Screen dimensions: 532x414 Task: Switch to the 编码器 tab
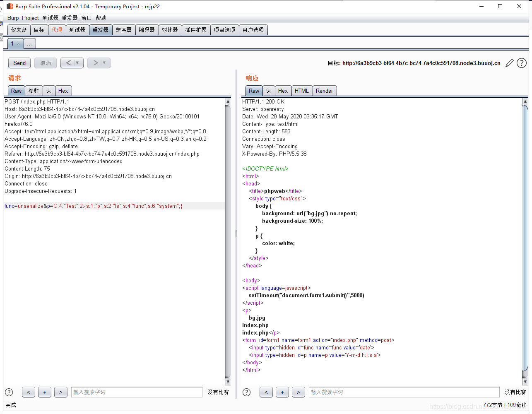point(147,30)
